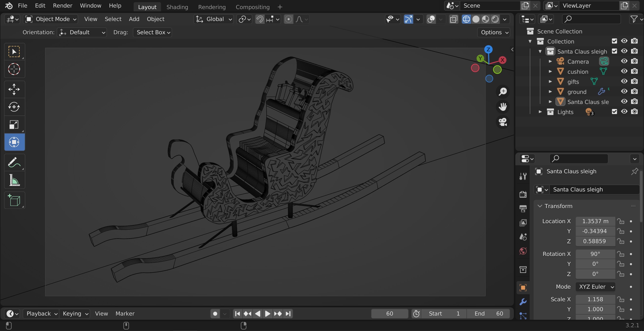Viewport: 644px width, 331px height.
Task: Open the World properties tab
Action: coord(523,251)
